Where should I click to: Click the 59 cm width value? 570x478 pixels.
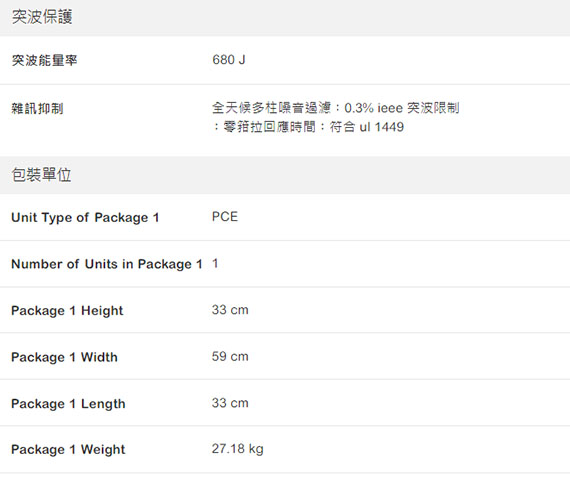(230, 356)
